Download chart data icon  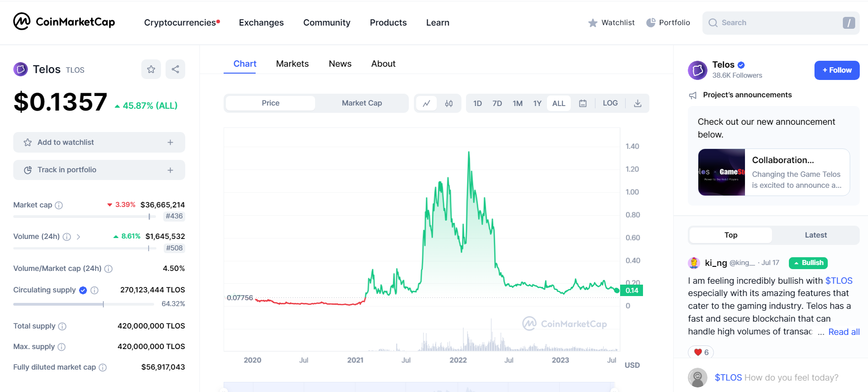[638, 103]
